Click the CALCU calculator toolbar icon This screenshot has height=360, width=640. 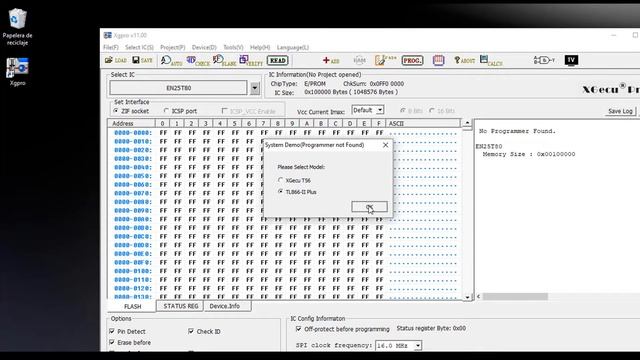pos(491,60)
